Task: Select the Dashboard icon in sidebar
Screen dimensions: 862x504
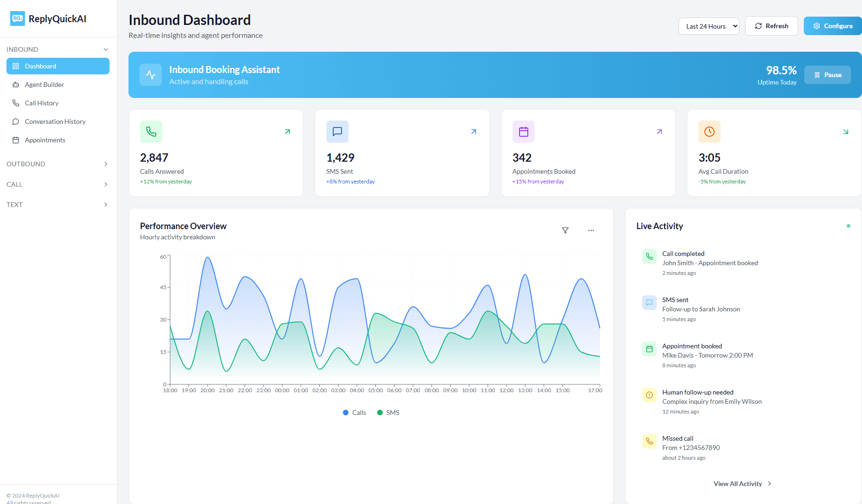Action: [x=16, y=66]
